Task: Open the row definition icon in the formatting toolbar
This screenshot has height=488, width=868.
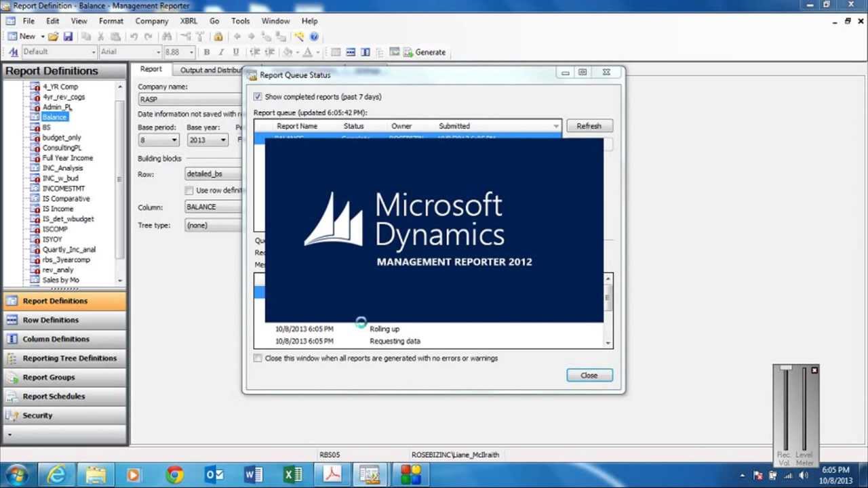Action: click(x=351, y=52)
